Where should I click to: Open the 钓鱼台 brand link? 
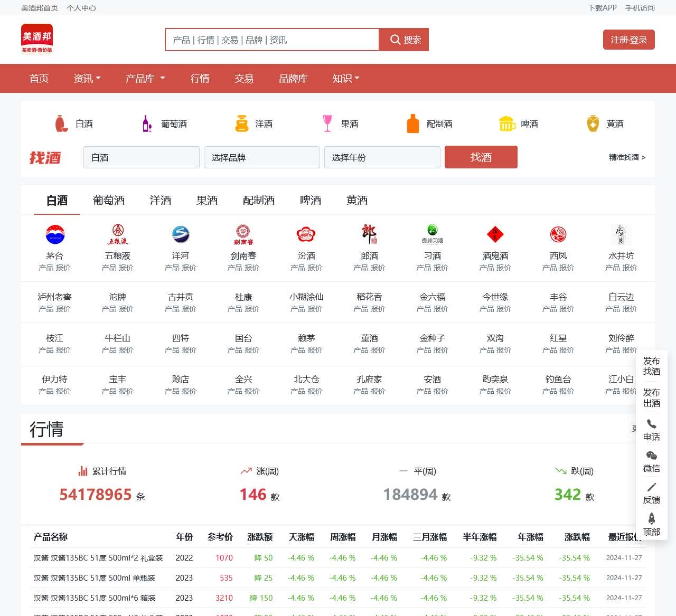(x=558, y=379)
